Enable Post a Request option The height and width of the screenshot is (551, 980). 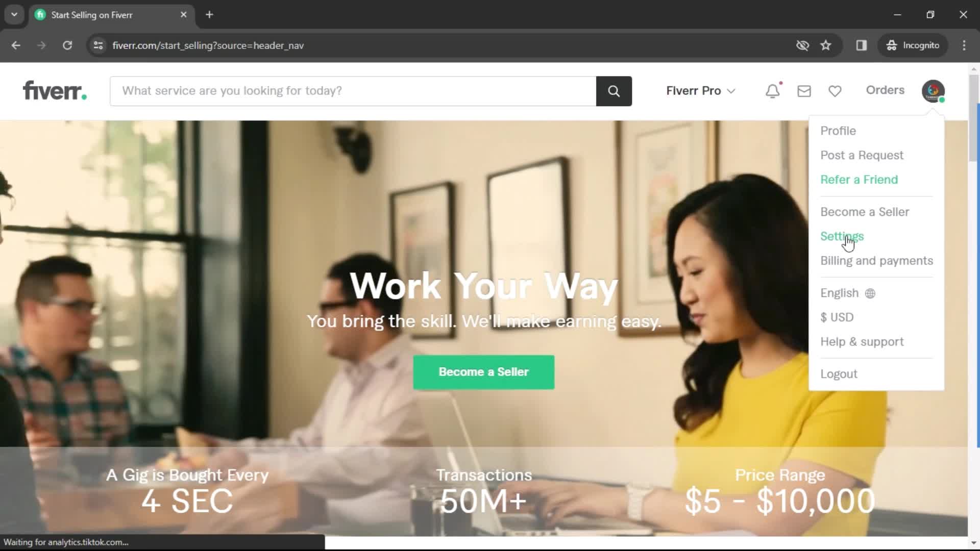(862, 155)
